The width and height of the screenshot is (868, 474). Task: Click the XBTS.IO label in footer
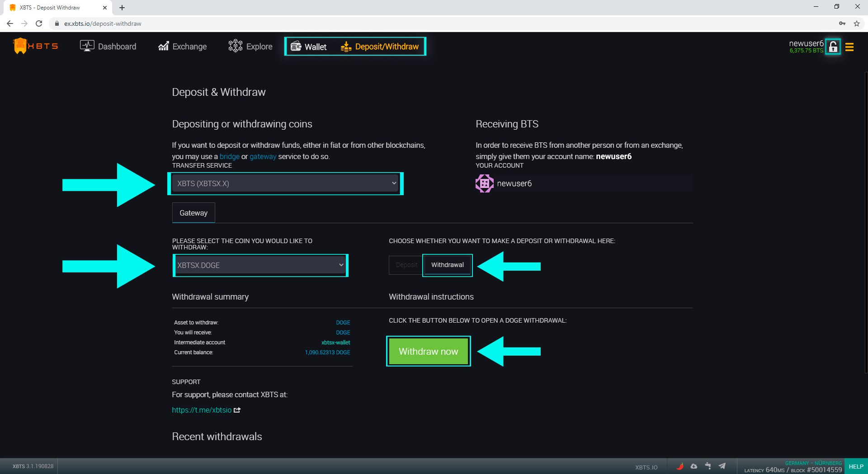(x=646, y=467)
